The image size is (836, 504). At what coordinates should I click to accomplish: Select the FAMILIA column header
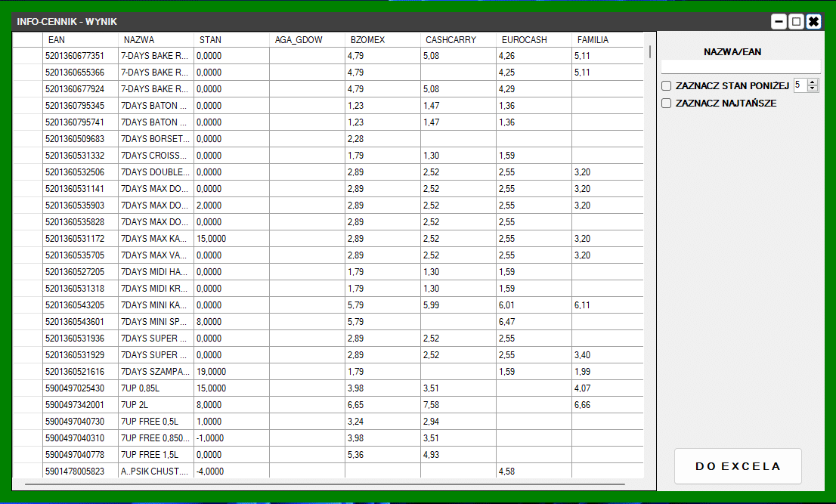point(607,39)
